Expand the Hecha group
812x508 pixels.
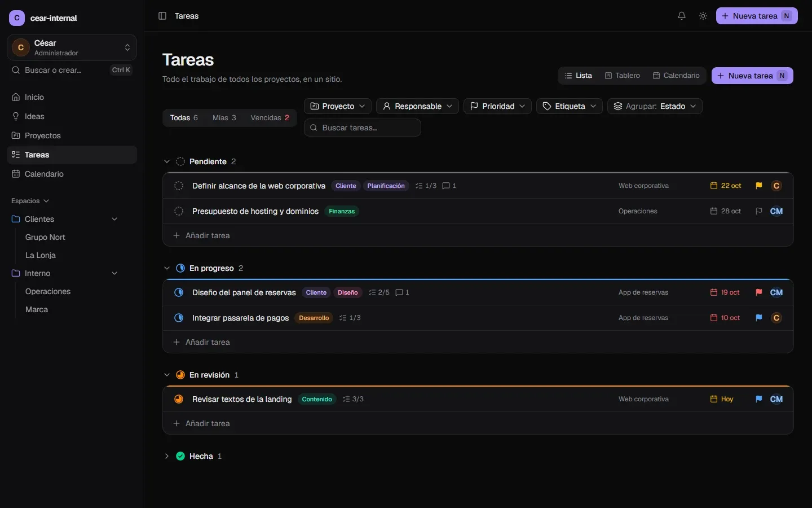167,456
